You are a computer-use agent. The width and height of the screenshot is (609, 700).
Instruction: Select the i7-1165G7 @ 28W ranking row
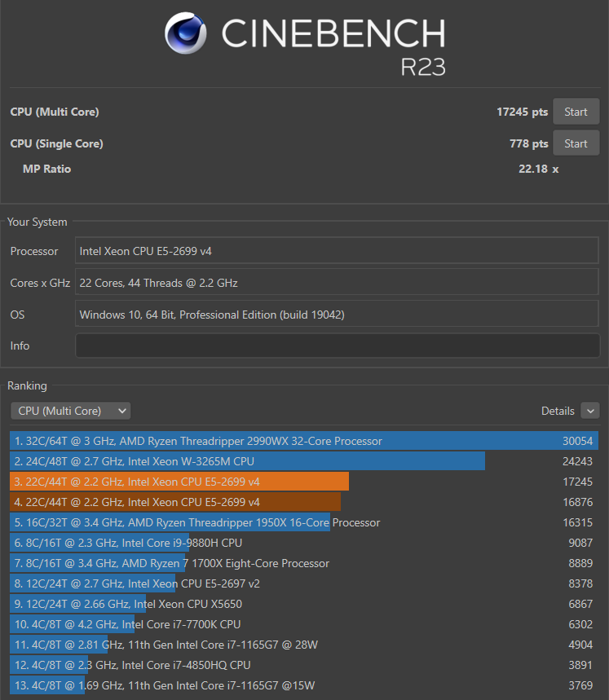click(x=304, y=645)
